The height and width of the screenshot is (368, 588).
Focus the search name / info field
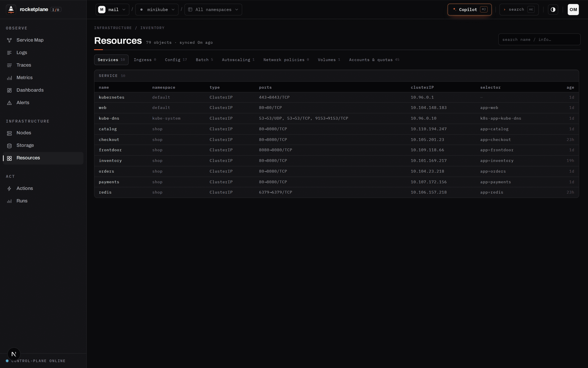click(539, 39)
